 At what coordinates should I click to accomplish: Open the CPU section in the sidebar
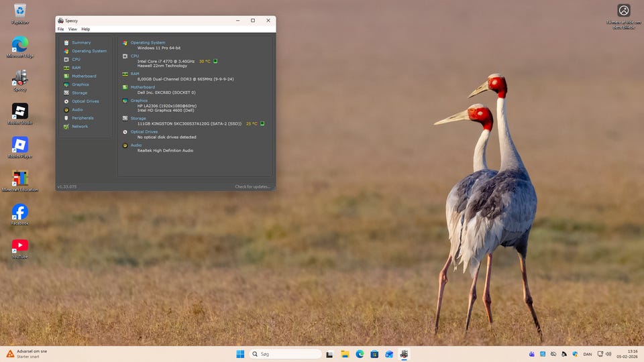(x=76, y=60)
